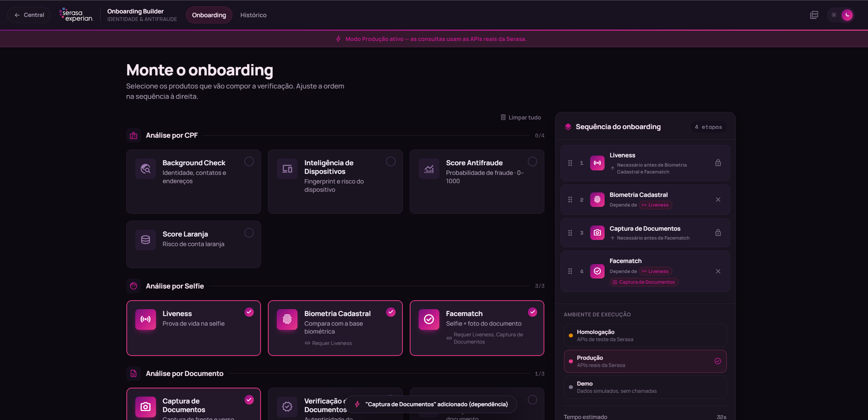This screenshot has width=868, height=420.
Task: Select Homologação execution environment
Action: (645, 335)
